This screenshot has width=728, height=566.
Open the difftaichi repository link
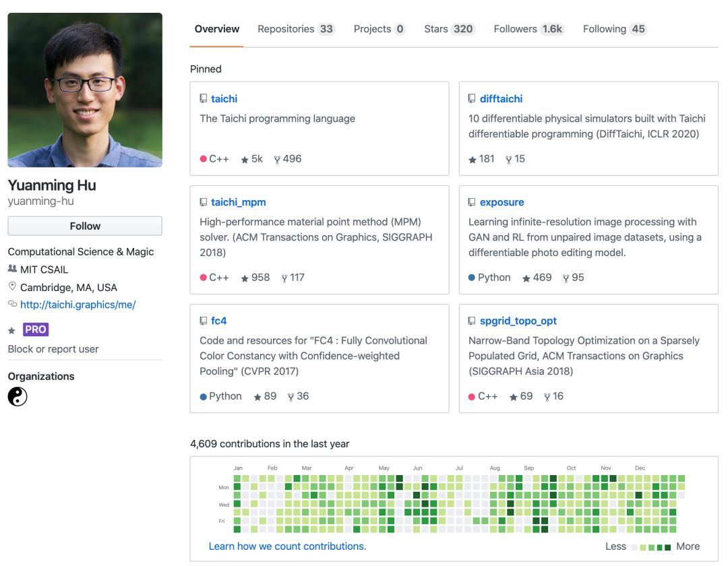(501, 98)
